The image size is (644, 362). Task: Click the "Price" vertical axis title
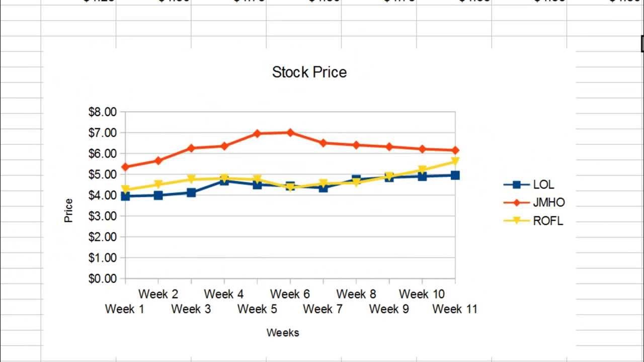tap(69, 210)
